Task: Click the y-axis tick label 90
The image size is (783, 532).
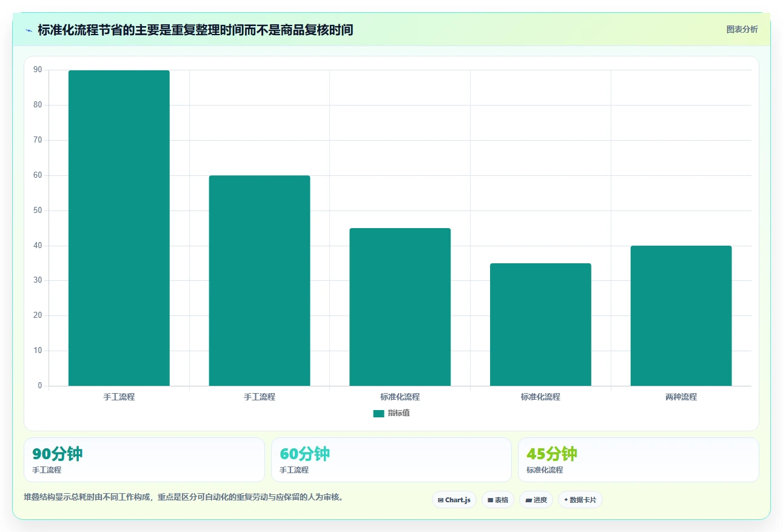Action: (38, 70)
